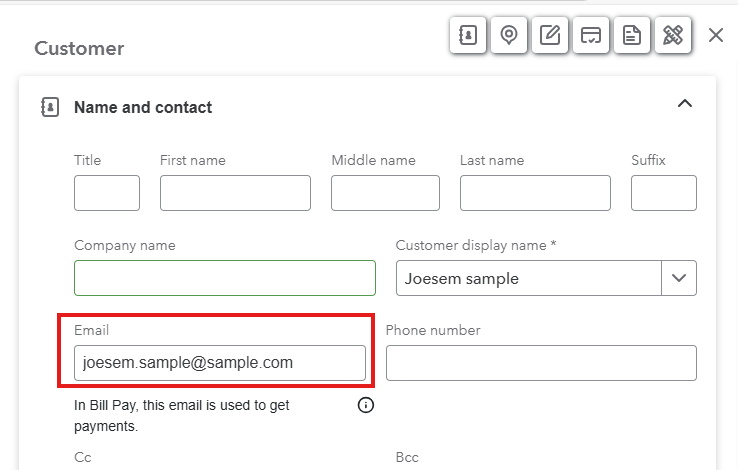Select the Middle name field
The height and width of the screenshot is (470, 738).
(385, 193)
